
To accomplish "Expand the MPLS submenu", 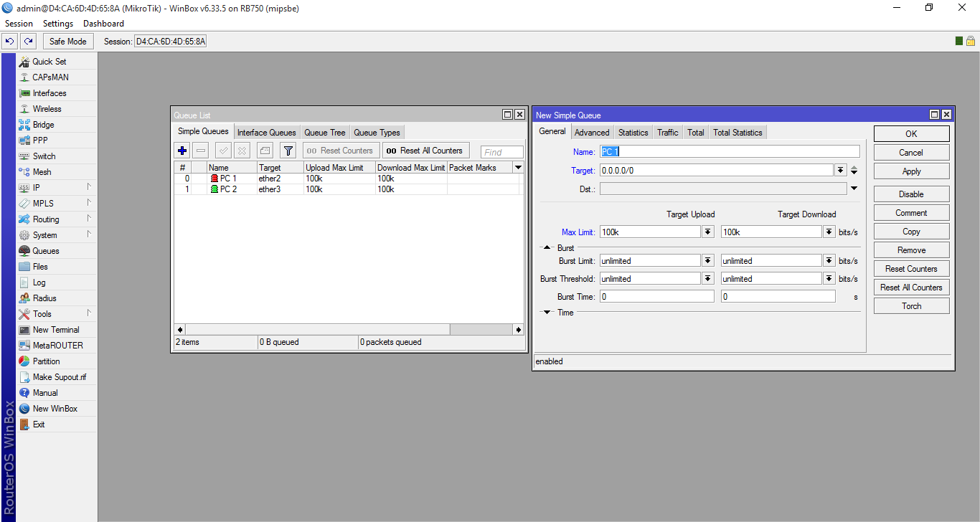I will [x=89, y=203].
